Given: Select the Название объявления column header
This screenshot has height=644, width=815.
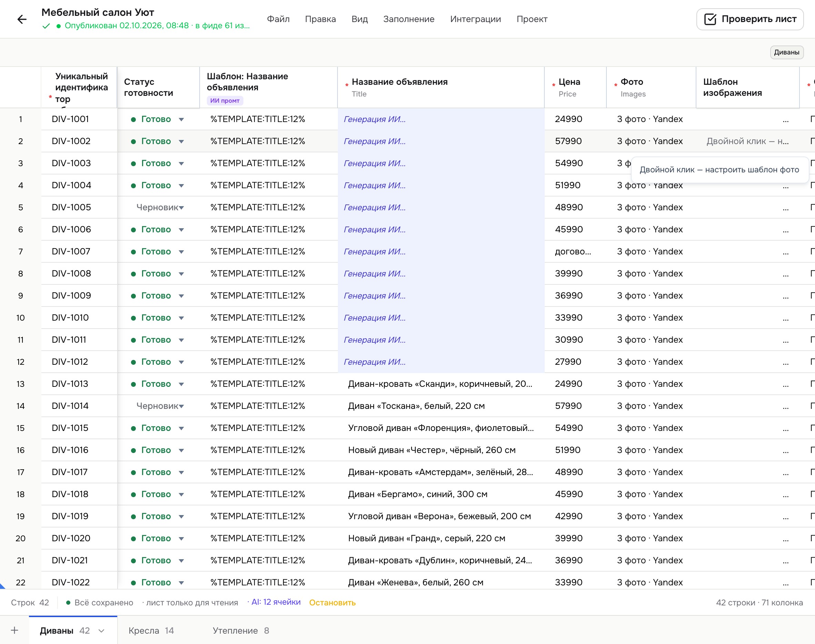Looking at the screenshot, I should point(441,88).
